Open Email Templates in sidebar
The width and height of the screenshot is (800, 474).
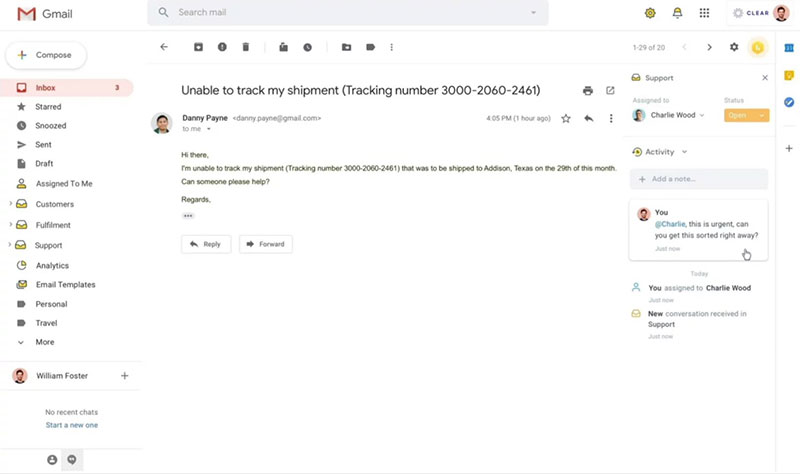tap(66, 285)
